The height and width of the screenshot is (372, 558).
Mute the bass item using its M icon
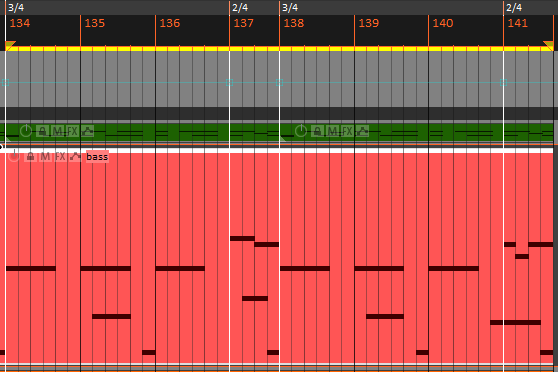(45, 156)
